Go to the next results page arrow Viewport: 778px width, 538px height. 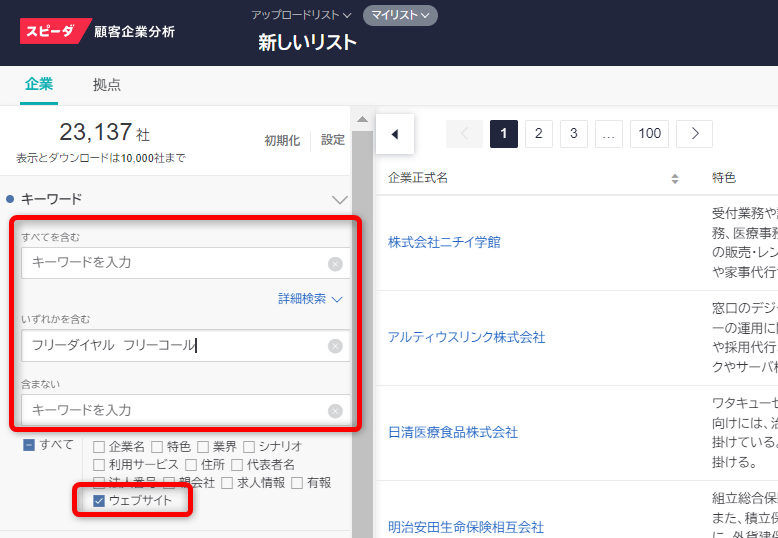pos(694,134)
